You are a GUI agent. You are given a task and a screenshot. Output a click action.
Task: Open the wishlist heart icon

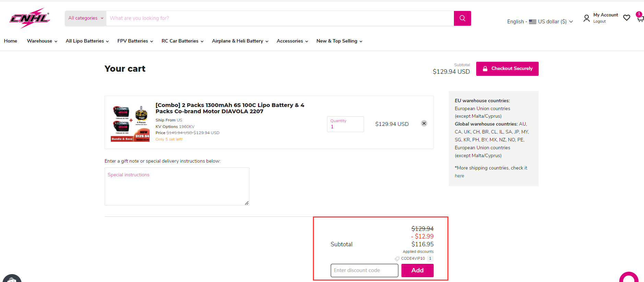point(627,18)
